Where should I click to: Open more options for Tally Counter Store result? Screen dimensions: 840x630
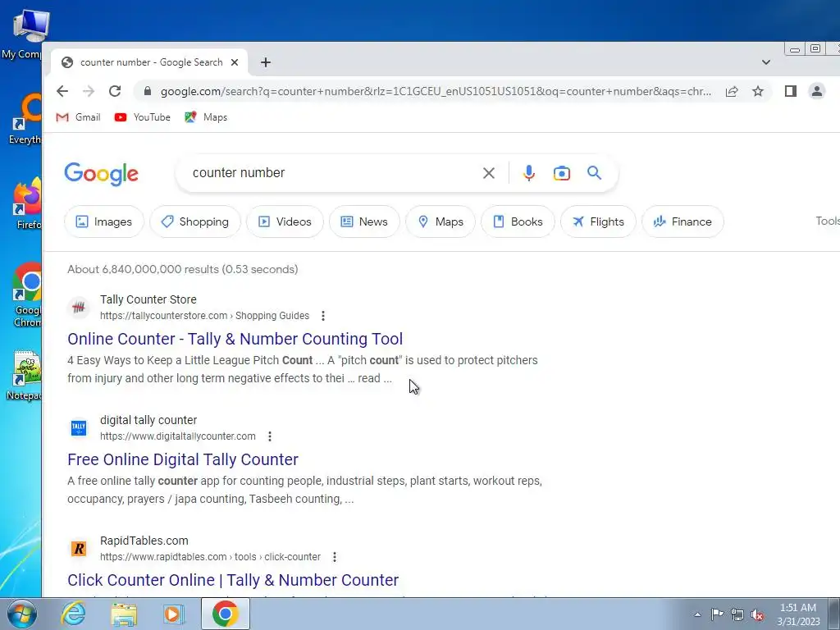[x=323, y=316]
